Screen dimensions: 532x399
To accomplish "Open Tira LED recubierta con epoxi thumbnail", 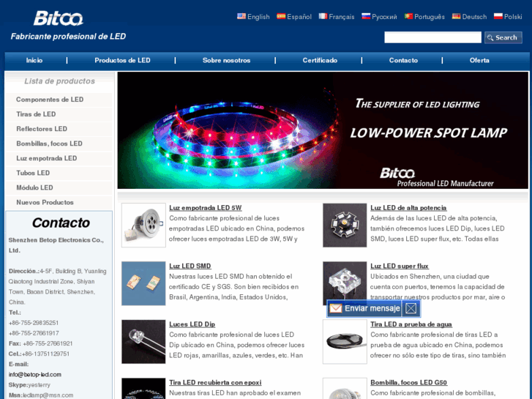I will (x=143, y=389).
